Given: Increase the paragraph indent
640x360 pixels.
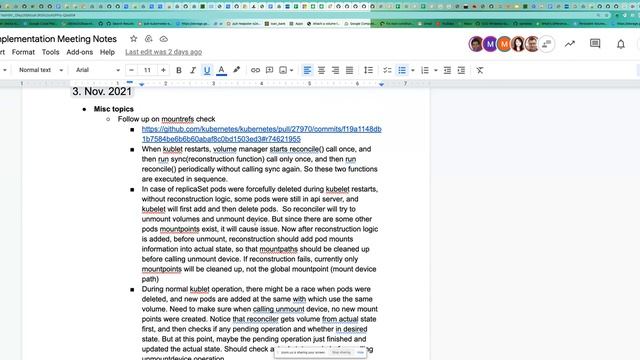Looking at the screenshot, I should (x=461, y=70).
